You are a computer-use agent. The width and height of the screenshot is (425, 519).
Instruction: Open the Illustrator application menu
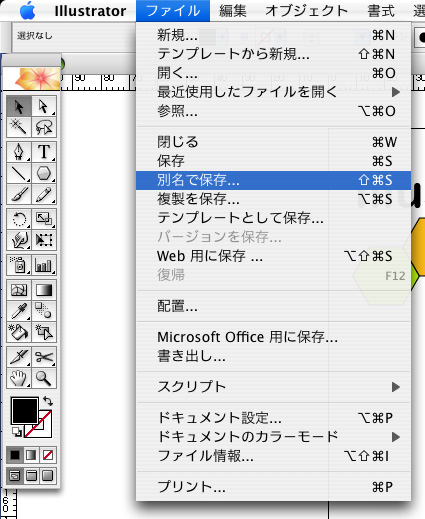click(90, 11)
